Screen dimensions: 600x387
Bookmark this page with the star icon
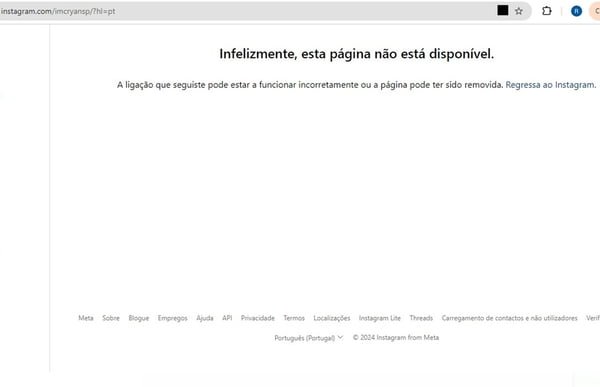tap(518, 11)
